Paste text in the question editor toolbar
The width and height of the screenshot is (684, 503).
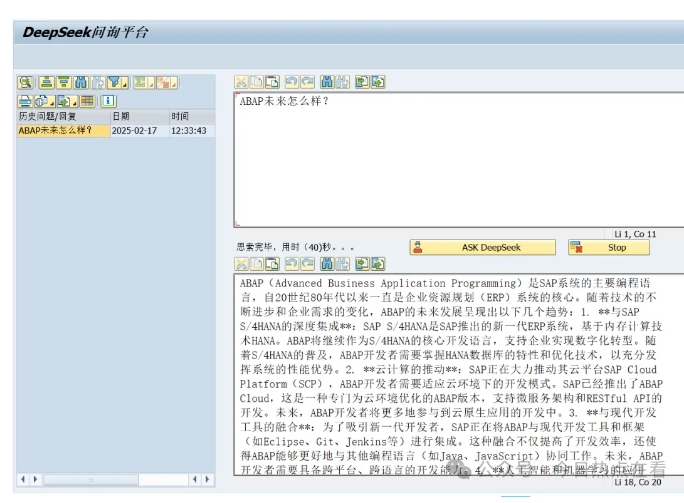pyautogui.click(x=272, y=82)
